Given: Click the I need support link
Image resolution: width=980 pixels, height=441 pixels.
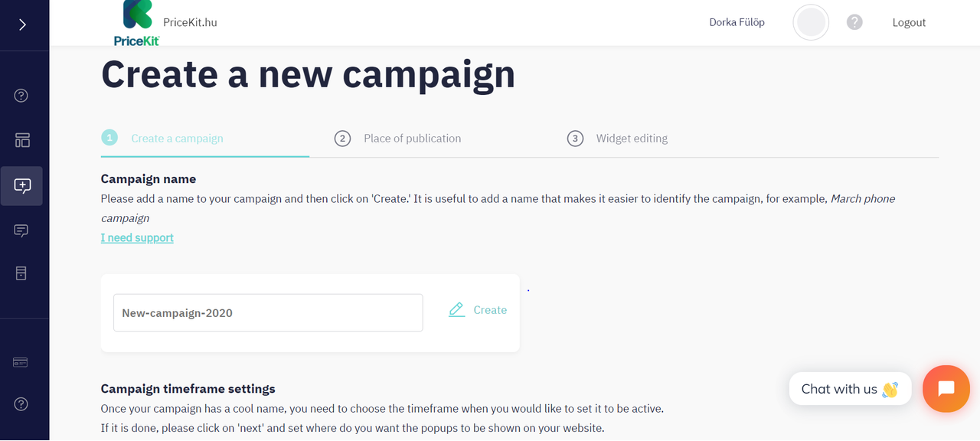Looking at the screenshot, I should [x=137, y=237].
